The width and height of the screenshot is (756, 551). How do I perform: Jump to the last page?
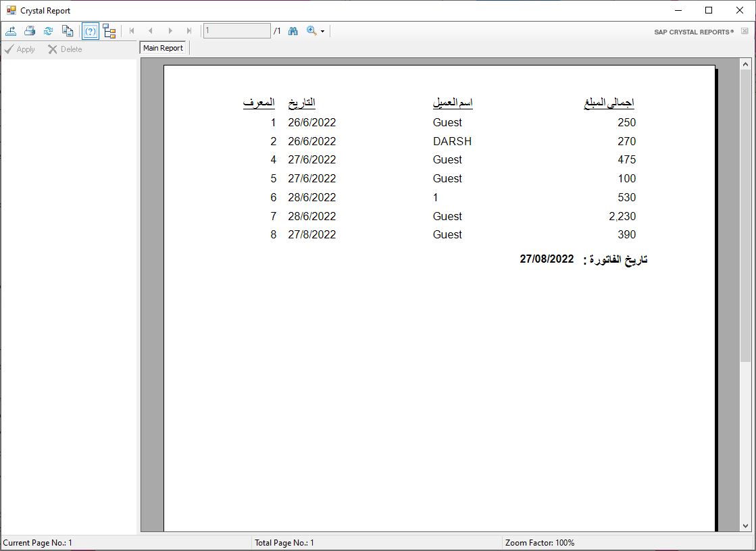tap(189, 31)
